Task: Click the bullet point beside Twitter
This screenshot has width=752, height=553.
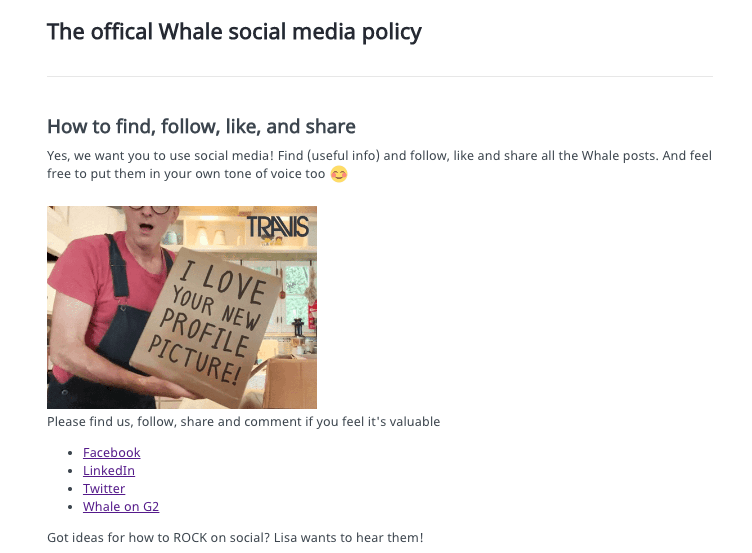Action: pyautogui.click(x=69, y=489)
